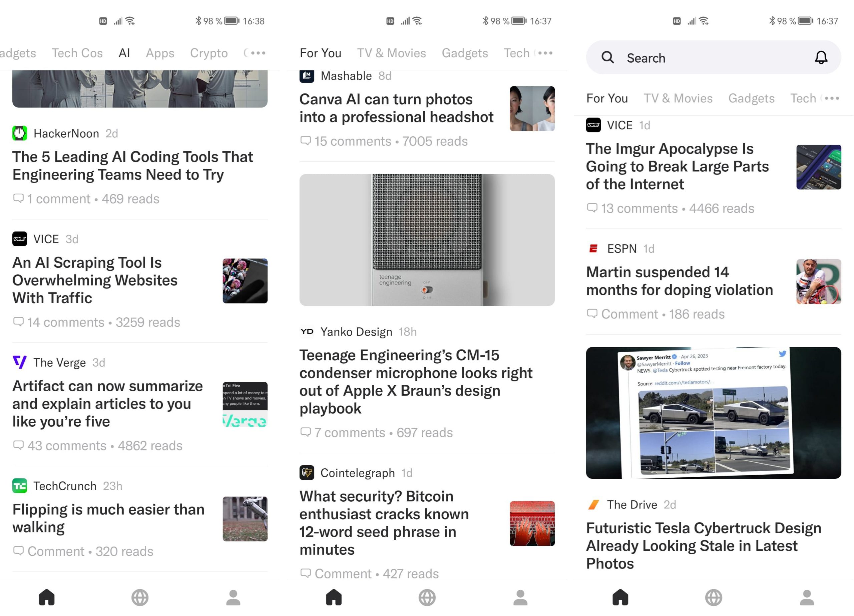This screenshot has height=616, width=854.
Task: Expand more categories dots in middle screen
Action: coord(545,53)
